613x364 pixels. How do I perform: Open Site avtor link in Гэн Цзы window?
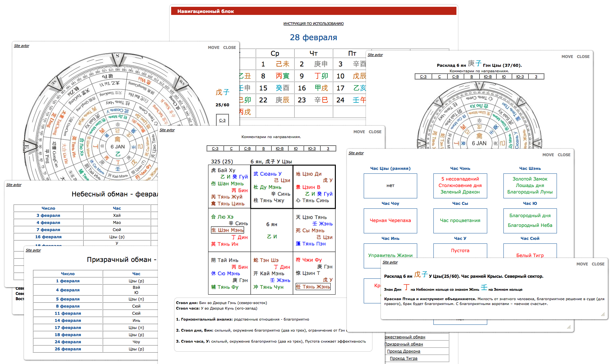375,55
